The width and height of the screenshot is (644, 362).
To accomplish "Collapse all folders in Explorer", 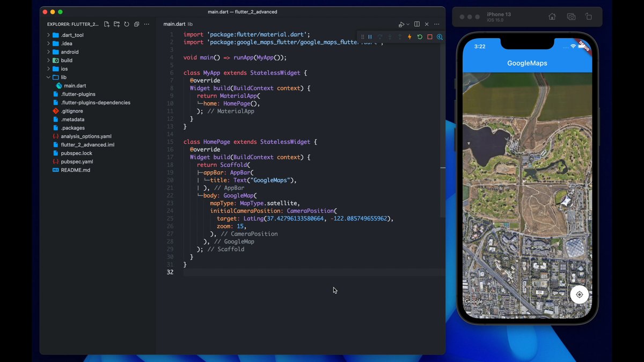I will pos(136,24).
